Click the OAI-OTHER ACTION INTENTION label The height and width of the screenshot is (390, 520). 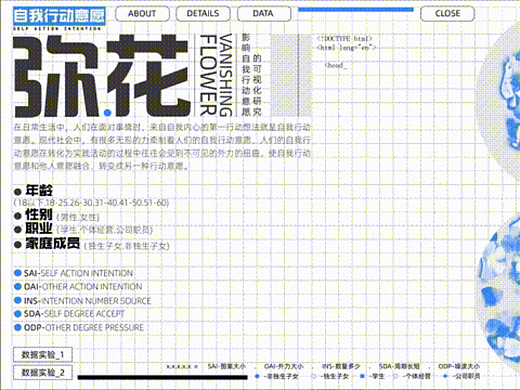click(83, 287)
